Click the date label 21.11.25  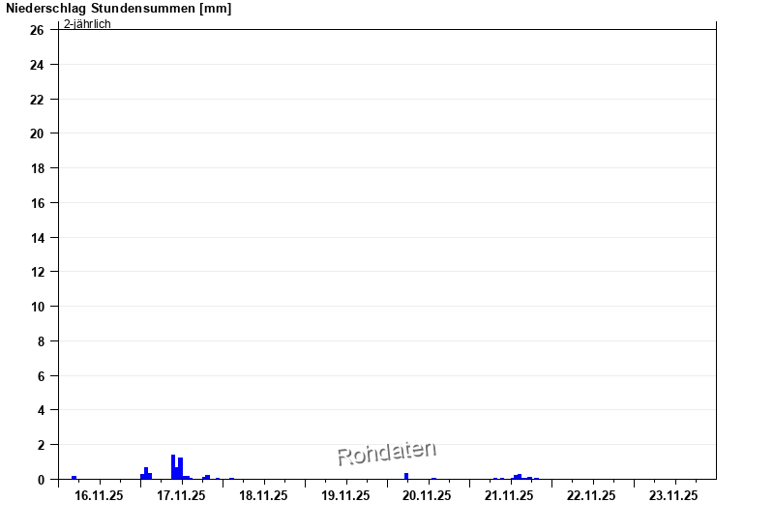coord(509,495)
